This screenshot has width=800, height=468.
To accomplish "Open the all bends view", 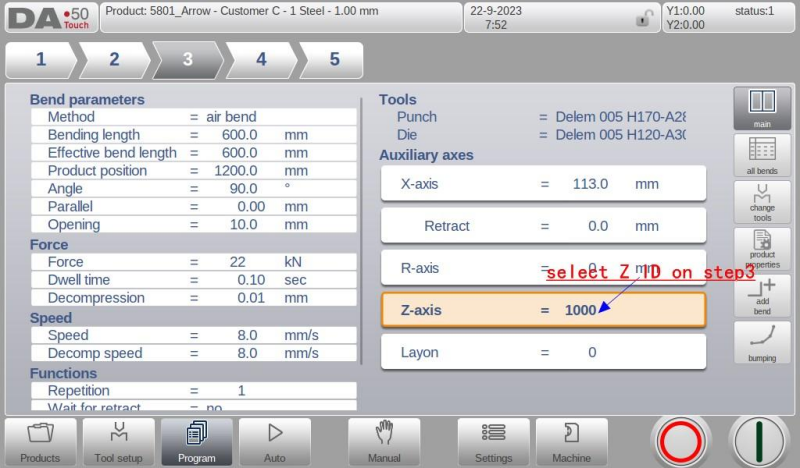I will pyautogui.click(x=762, y=155).
